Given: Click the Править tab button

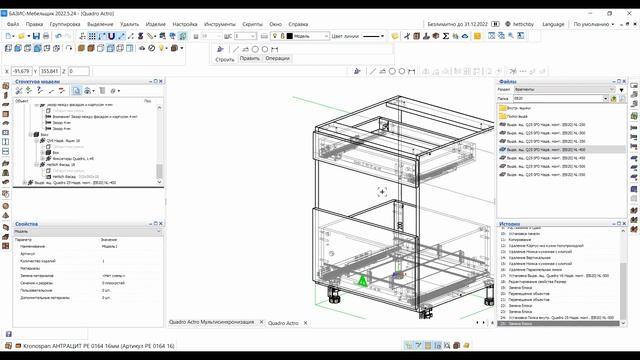Looking at the screenshot, I should pyautogui.click(x=249, y=58).
